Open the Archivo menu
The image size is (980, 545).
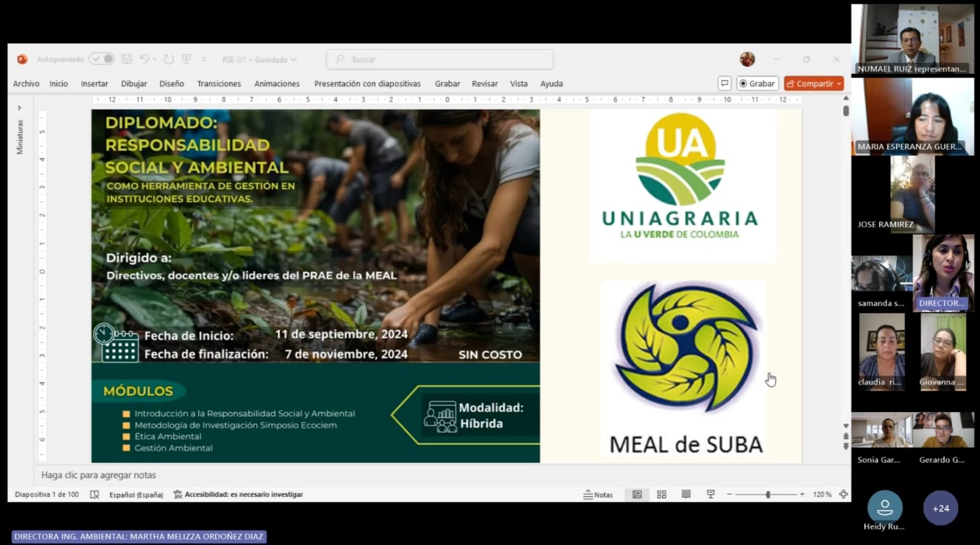pos(26,84)
